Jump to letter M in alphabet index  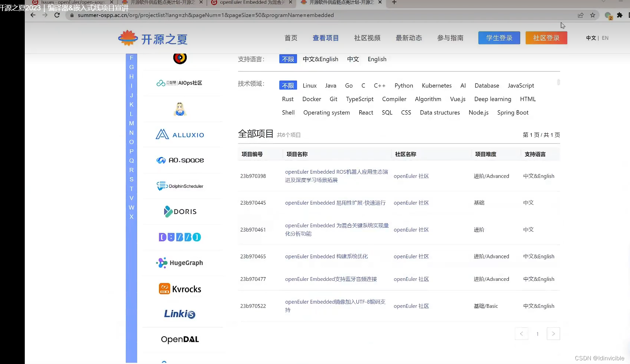tap(131, 123)
